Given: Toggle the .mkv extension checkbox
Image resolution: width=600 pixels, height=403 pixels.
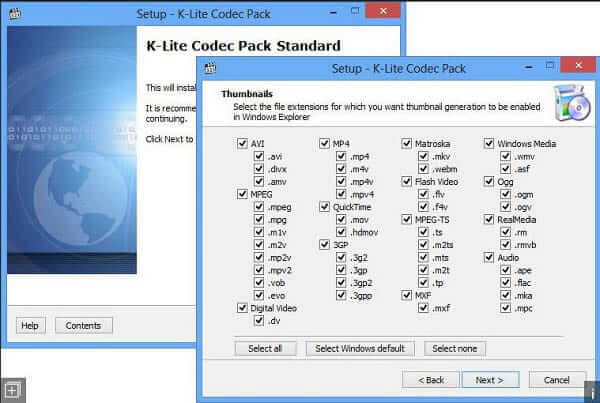Looking at the screenshot, I should (x=423, y=156).
